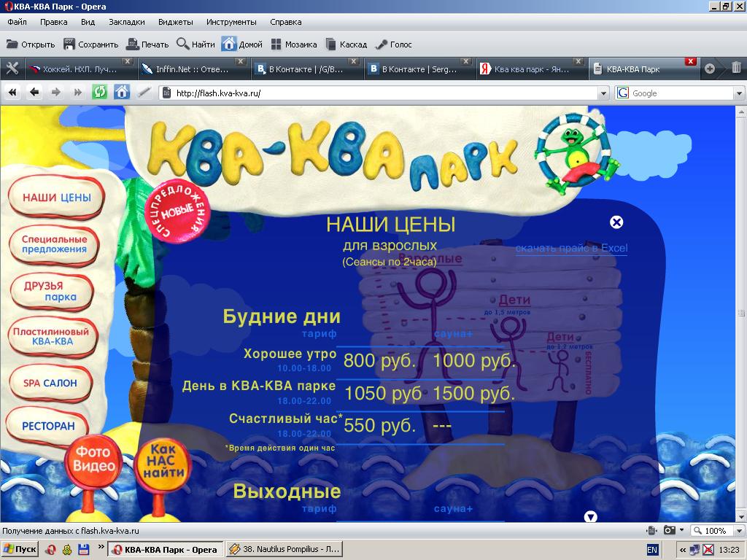Image resolution: width=747 pixels, height=560 pixels.
Task: Click the Фото Видео round sign button
Action: pyautogui.click(x=94, y=459)
